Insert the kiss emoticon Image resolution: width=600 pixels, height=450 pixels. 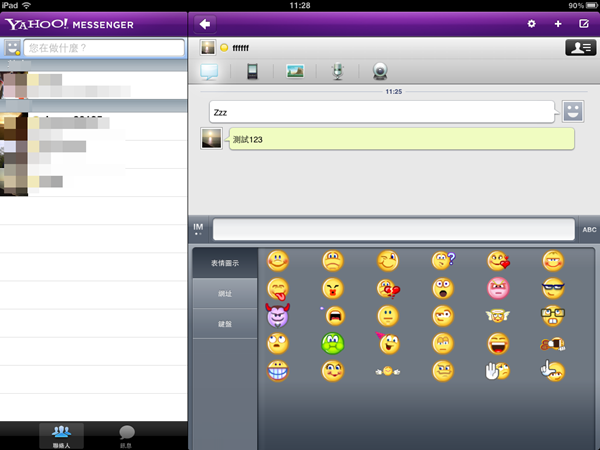point(333,289)
